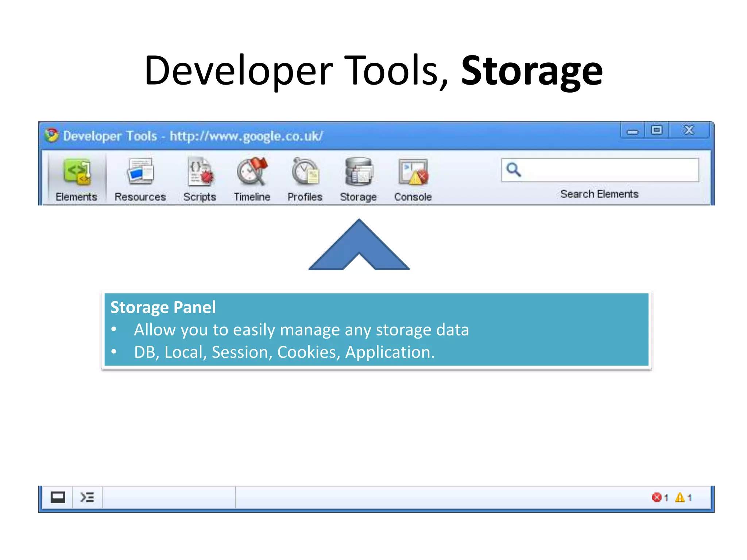This screenshot has height=560, width=747.
Task: Open the Storage panel
Action: tap(359, 180)
